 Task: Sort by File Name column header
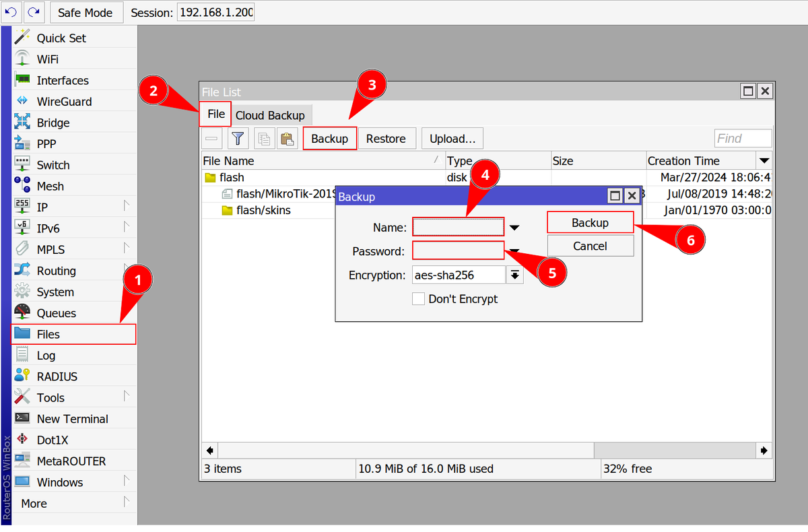pyautogui.click(x=324, y=161)
